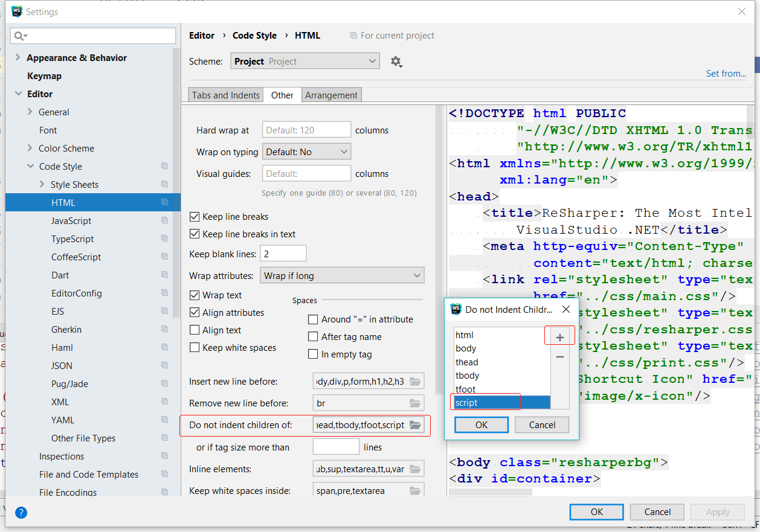This screenshot has width=760, height=532.
Task: Switch to the 'Tabs and Indents' tab
Action: pos(225,95)
